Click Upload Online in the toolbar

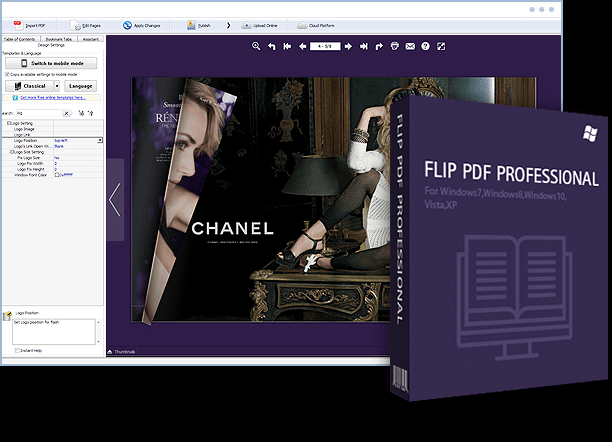pyautogui.click(x=259, y=25)
